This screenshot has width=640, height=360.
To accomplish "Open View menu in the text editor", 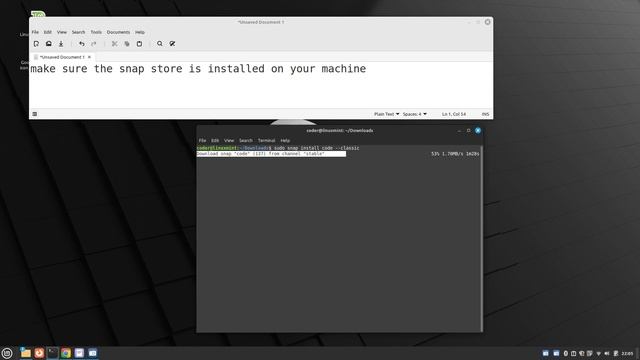I will pos(62,32).
